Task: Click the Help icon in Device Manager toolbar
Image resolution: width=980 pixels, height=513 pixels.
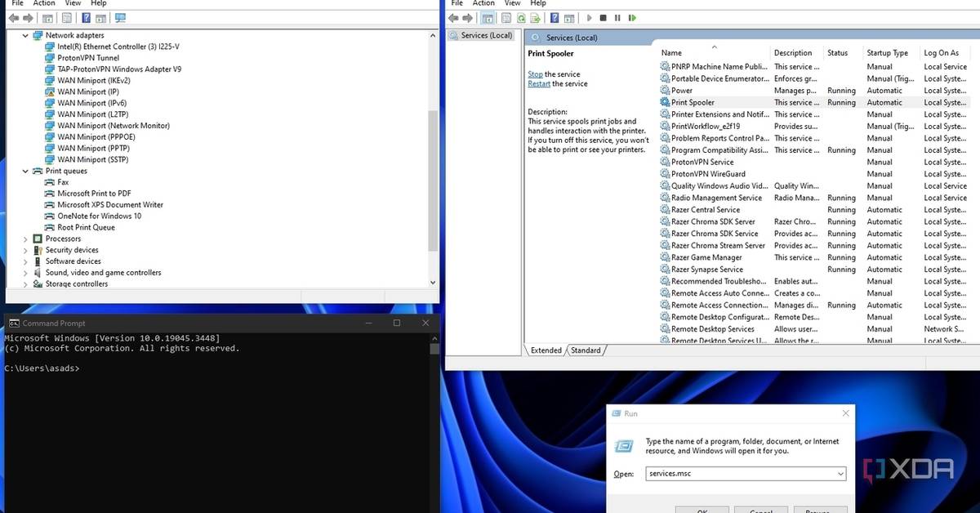Action: point(86,17)
